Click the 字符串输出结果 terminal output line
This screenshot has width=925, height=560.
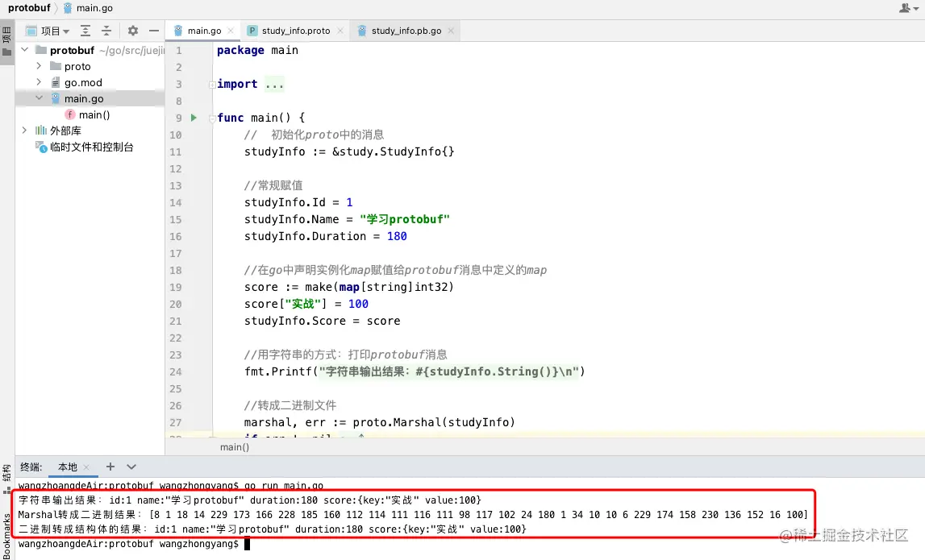(x=250, y=500)
